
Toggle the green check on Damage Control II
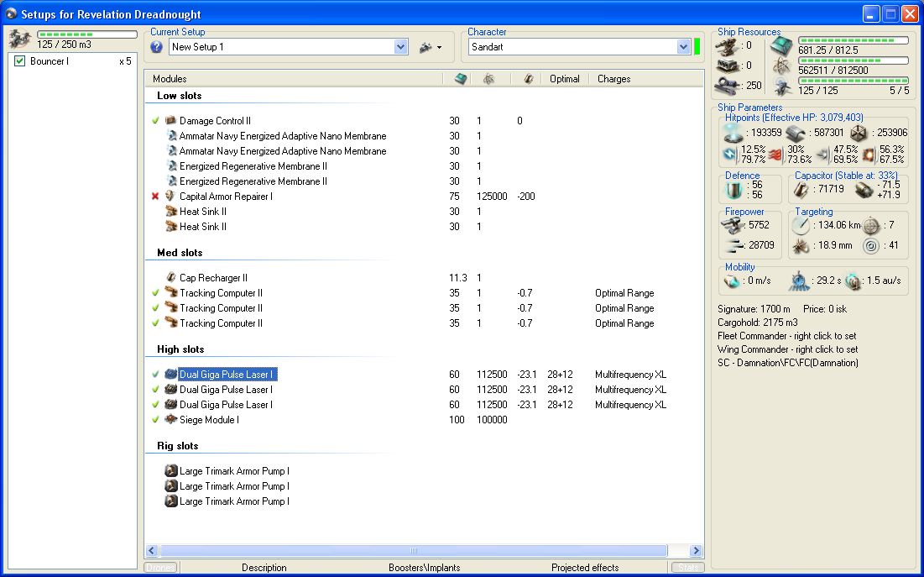[155, 121]
